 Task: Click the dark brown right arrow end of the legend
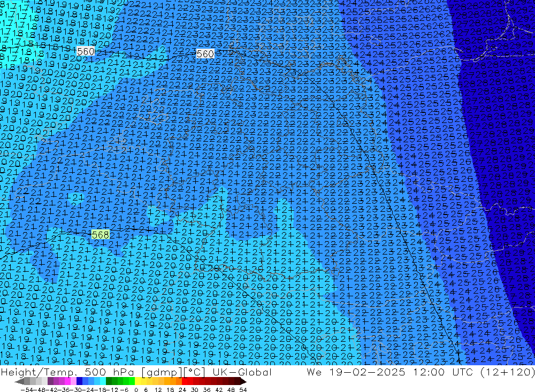[243, 381]
